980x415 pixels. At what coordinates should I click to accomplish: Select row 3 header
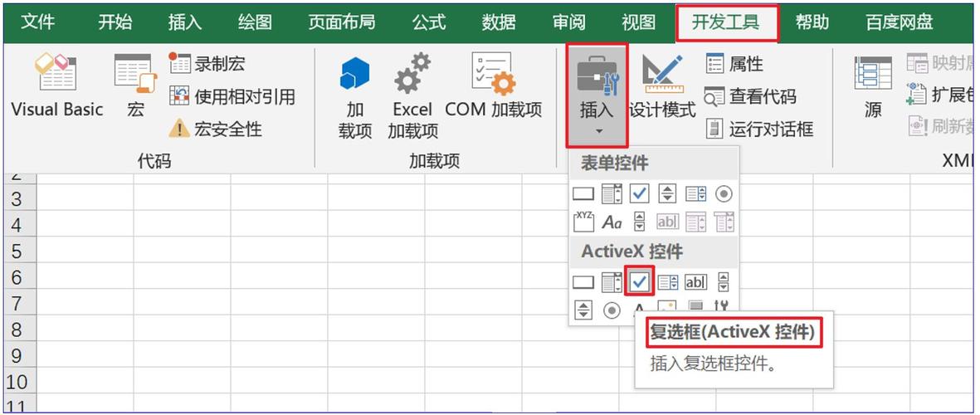(x=19, y=198)
